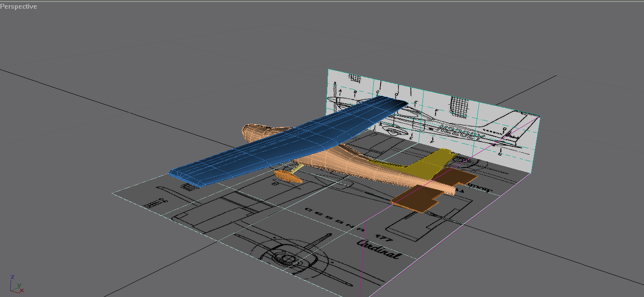Click the "CESSNA" lettering on the floor blueprint
Screen dimensions: 644x297
[x=334, y=220]
